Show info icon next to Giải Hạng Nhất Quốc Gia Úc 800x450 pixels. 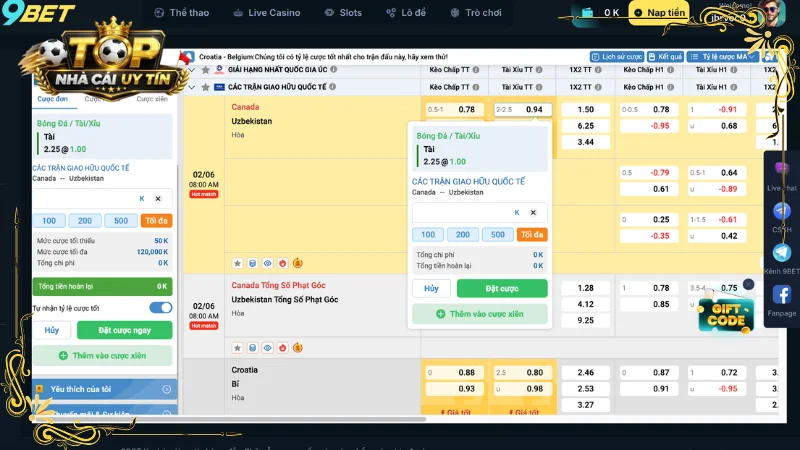(334, 69)
